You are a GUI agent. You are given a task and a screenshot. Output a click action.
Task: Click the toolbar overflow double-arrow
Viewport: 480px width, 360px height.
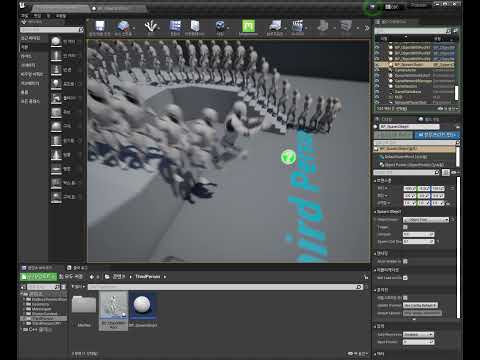(x=366, y=28)
